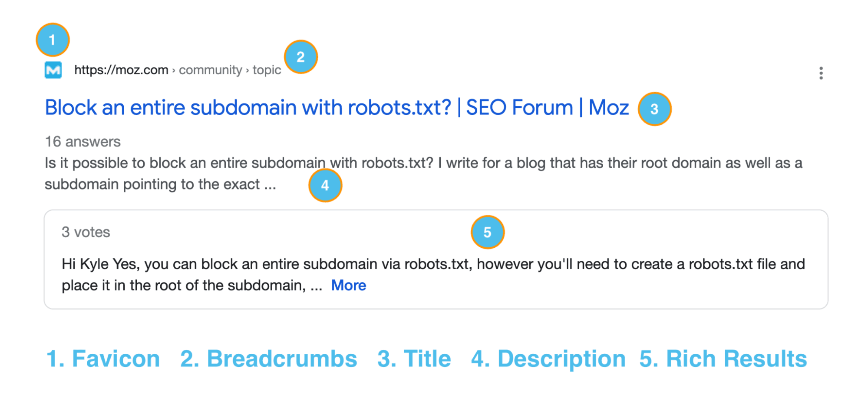The height and width of the screenshot is (409, 868).
Task: Select the Favicon legend label
Action: coord(103,358)
